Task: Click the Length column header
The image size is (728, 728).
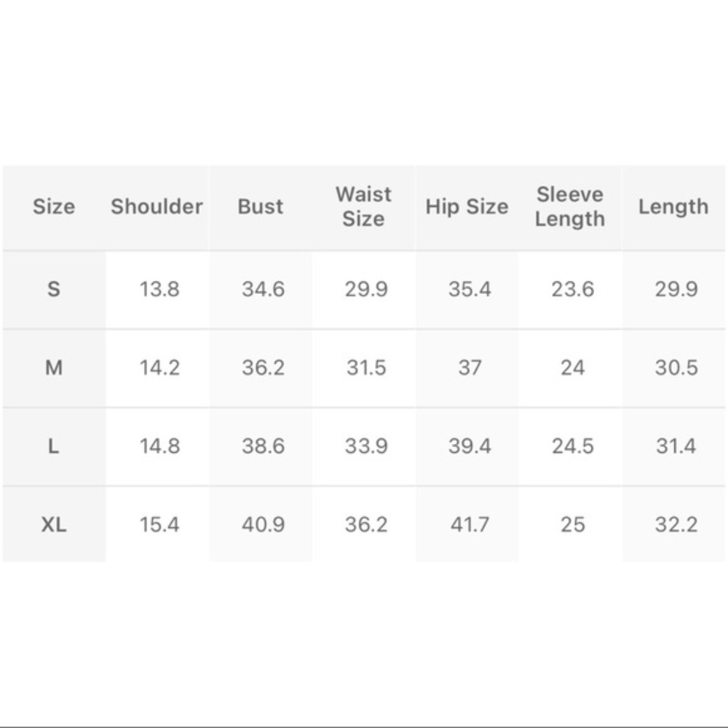Action: tap(673, 207)
